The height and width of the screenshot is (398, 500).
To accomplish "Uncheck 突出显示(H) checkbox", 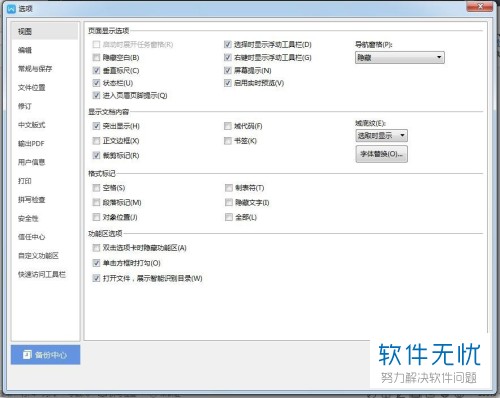I will click(96, 126).
